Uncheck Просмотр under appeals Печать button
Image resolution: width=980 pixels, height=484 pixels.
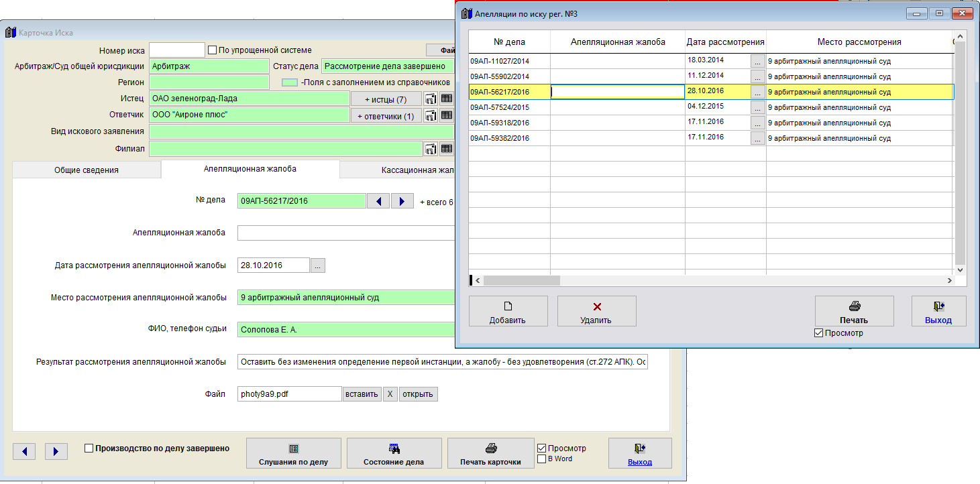coord(818,333)
